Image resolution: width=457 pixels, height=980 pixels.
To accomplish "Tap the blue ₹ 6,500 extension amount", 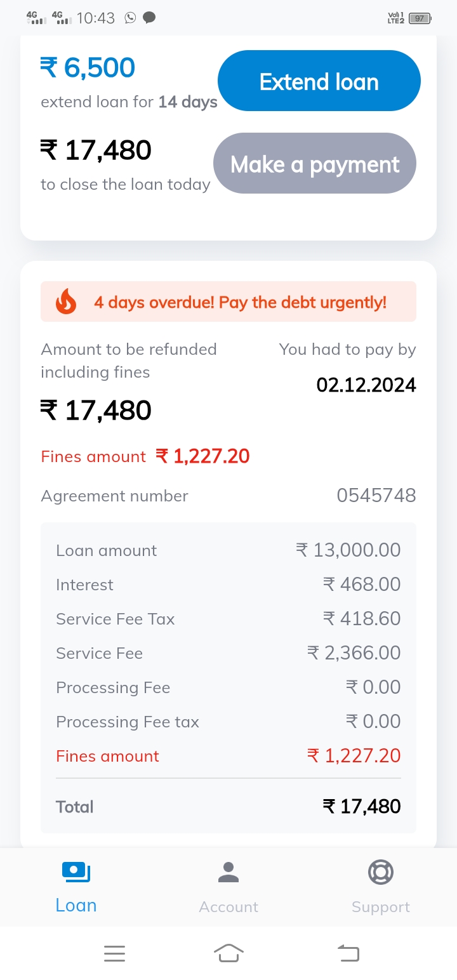I will 88,68.
